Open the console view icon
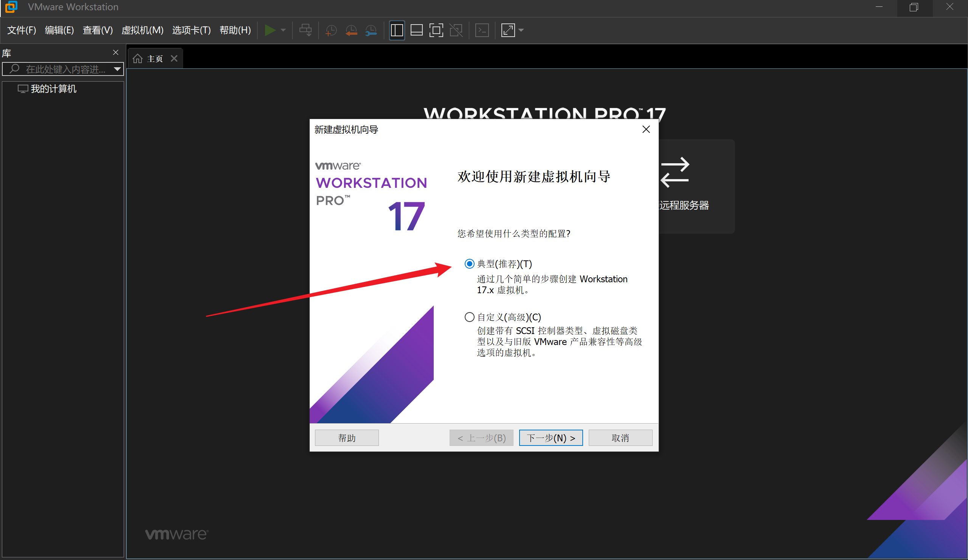The image size is (968, 560). (482, 30)
